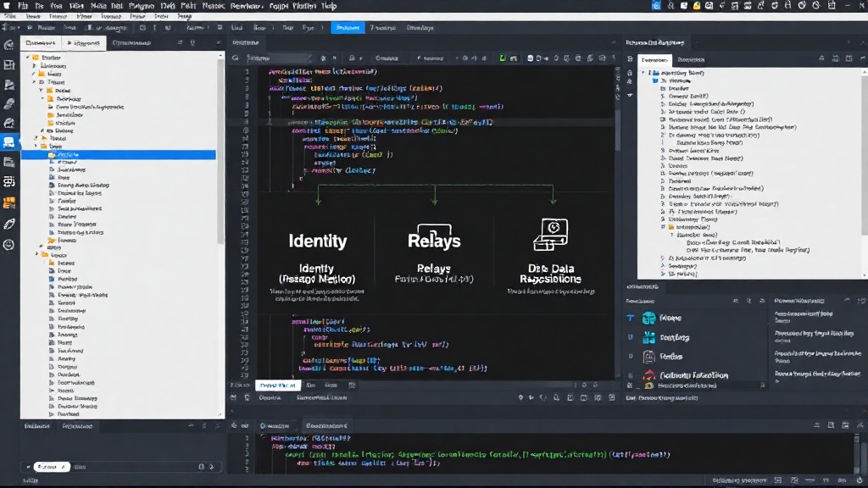Image resolution: width=868 pixels, height=488 pixels.
Task: Click the smiley face icon in the left sidebar
Action: pyautogui.click(x=8, y=245)
